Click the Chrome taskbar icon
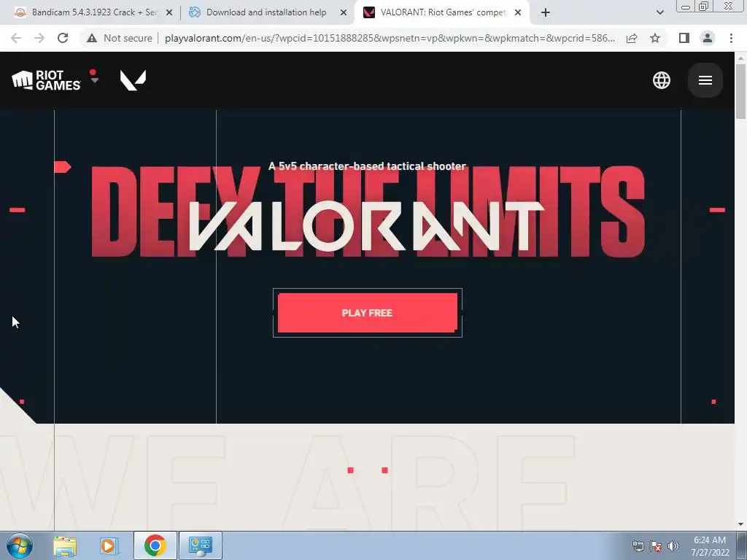Image resolution: width=747 pixels, height=560 pixels. 155,545
